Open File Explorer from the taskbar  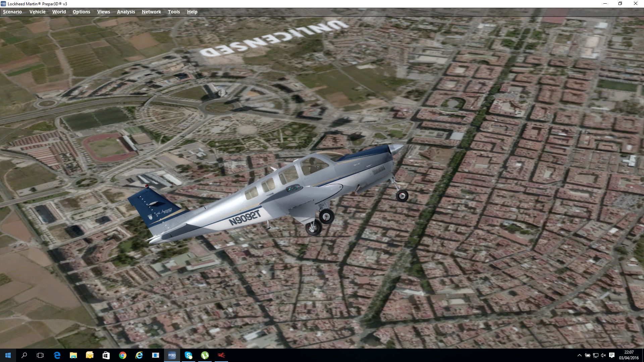pos(73,355)
